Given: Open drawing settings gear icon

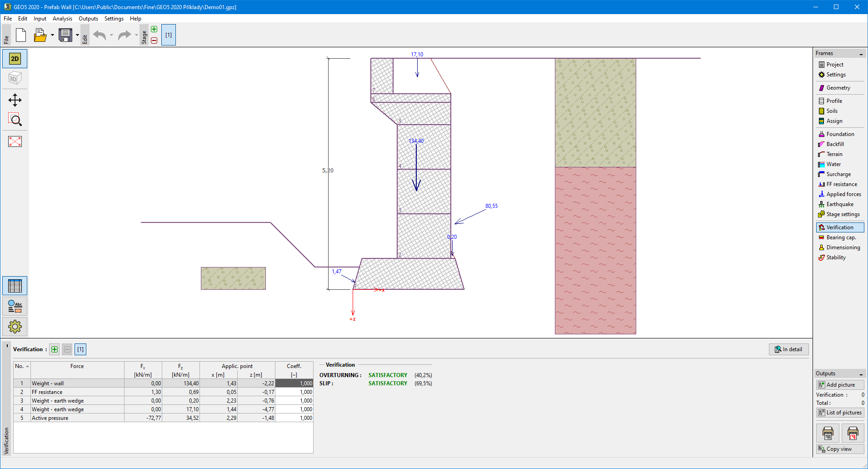Looking at the screenshot, I should coord(15,326).
